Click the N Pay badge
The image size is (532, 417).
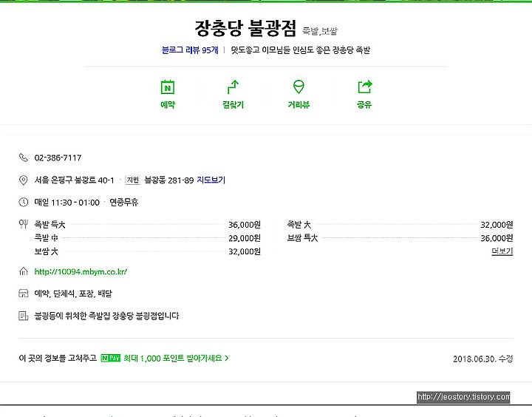pos(111,358)
